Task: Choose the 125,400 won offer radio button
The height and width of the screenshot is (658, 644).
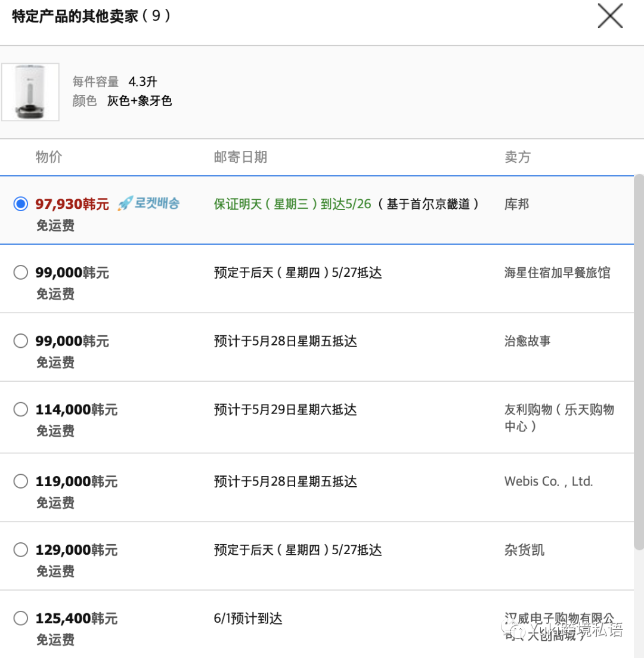Action: [x=21, y=619]
